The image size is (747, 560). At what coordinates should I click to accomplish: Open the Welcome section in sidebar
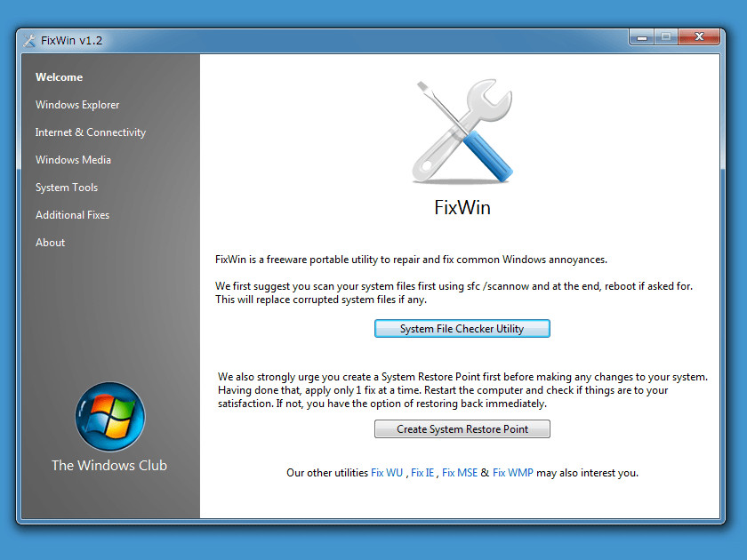pos(59,77)
